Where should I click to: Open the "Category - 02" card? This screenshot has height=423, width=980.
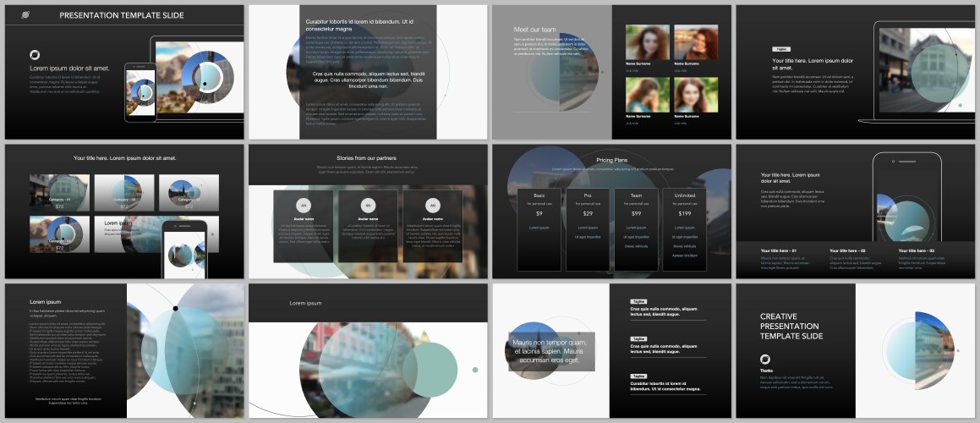124,193
